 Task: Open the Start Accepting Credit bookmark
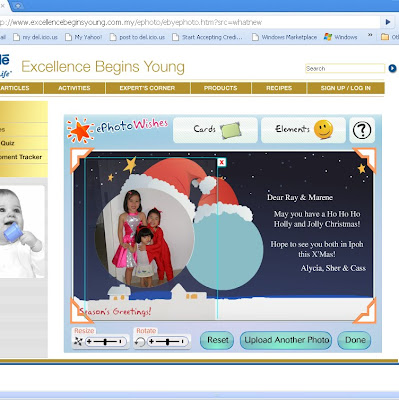(x=207, y=37)
